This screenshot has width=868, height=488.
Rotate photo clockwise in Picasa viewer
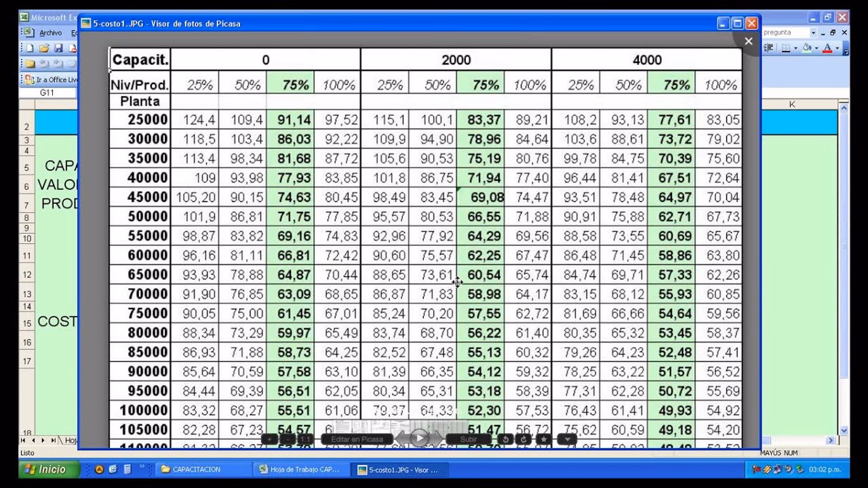tap(524, 439)
